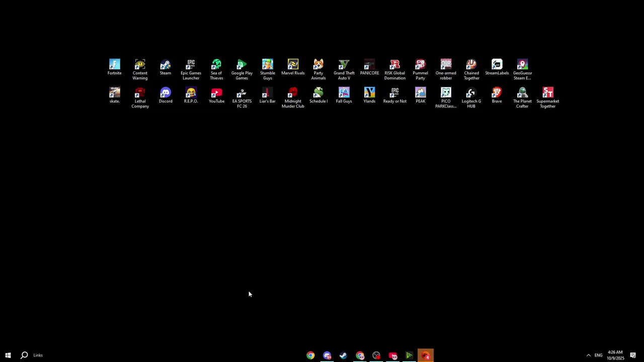Viewport: 644px width, 362px height.
Task: Select the Party Animals desktop icon
Action: (x=318, y=69)
